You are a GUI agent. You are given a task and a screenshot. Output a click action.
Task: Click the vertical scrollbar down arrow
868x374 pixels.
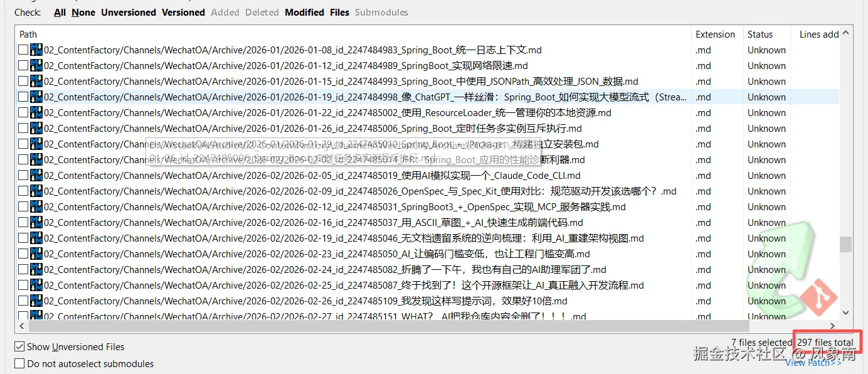click(846, 313)
